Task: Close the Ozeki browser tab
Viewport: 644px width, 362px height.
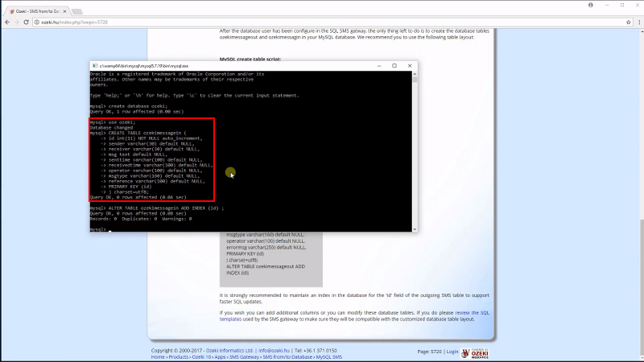Action: [64, 11]
